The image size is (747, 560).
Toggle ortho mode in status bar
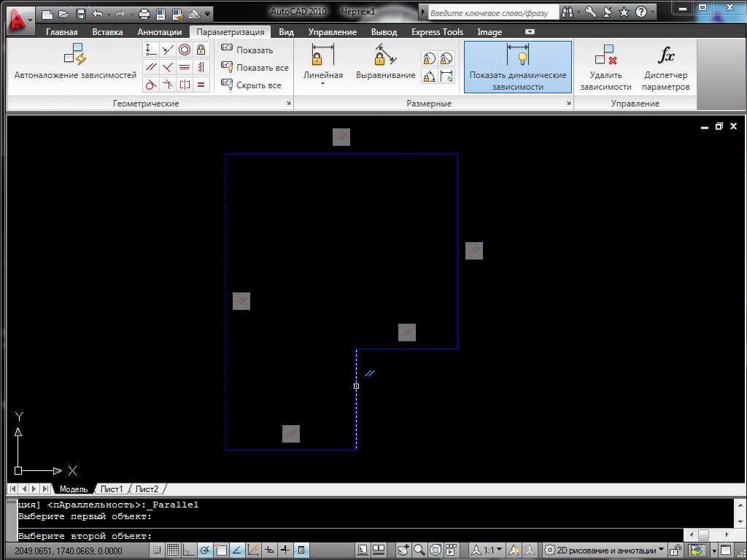point(189,551)
